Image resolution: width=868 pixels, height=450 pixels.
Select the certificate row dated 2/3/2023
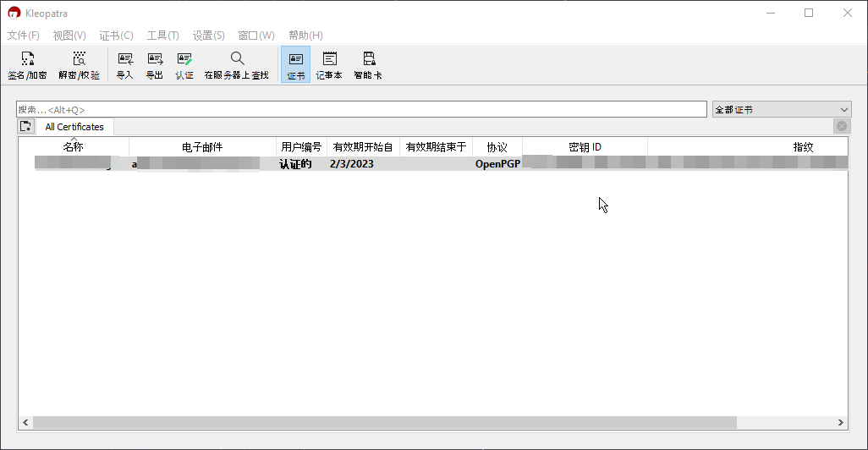pyautogui.click(x=433, y=164)
